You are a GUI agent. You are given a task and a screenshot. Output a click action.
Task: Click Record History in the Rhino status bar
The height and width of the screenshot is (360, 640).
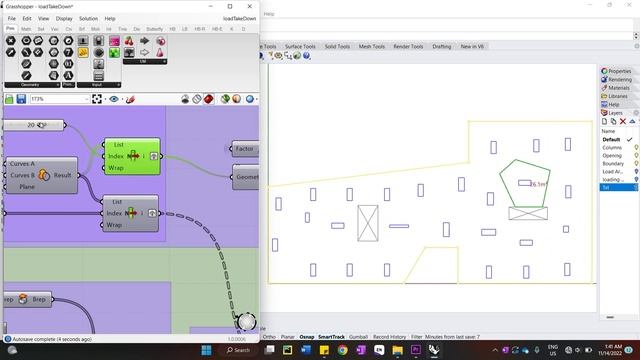(389, 337)
